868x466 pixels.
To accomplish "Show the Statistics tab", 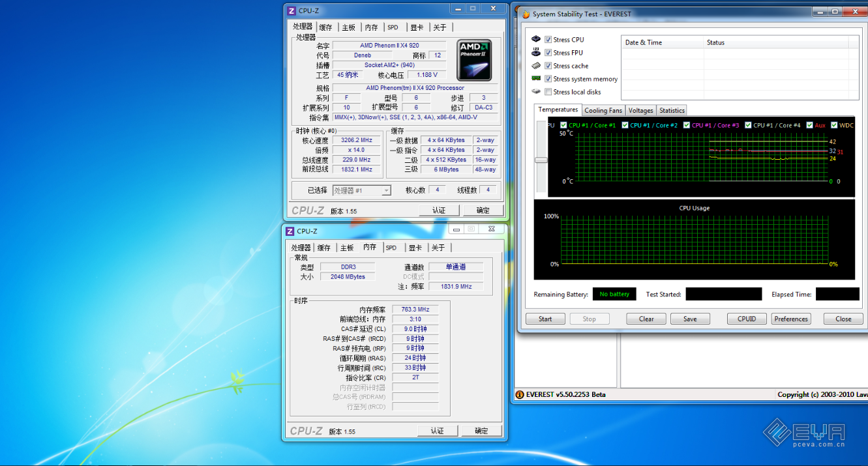I will click(672, 111).
